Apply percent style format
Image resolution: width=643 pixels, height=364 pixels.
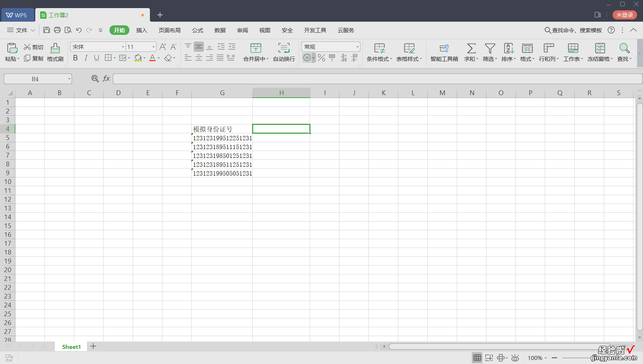pos(321,58)
